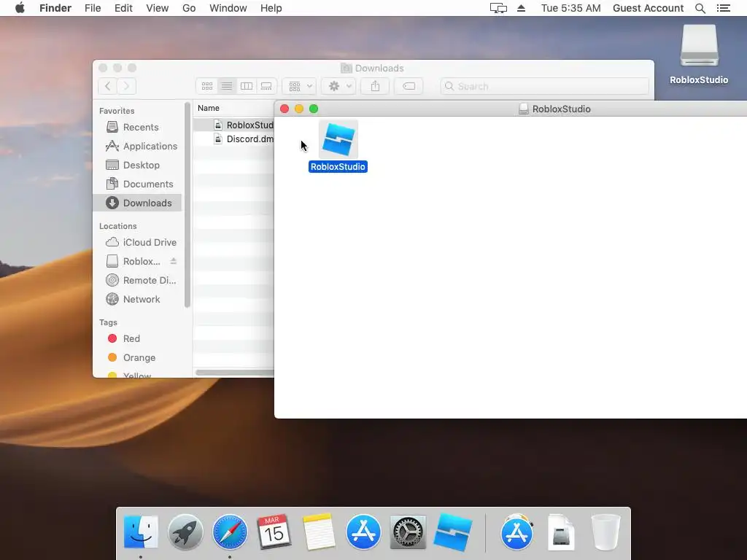Viewport: 747px width, 560px height.
Task: Open the Apple menu
Action: tap(20, 8)
